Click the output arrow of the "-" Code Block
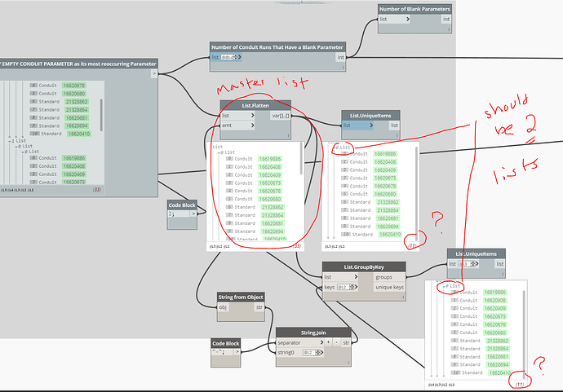This screenshot has height=392, width=563. point(237,352)
